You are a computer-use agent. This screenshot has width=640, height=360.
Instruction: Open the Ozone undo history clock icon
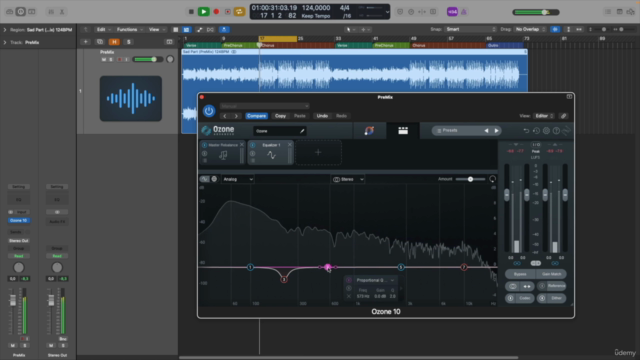pos(536,131)
